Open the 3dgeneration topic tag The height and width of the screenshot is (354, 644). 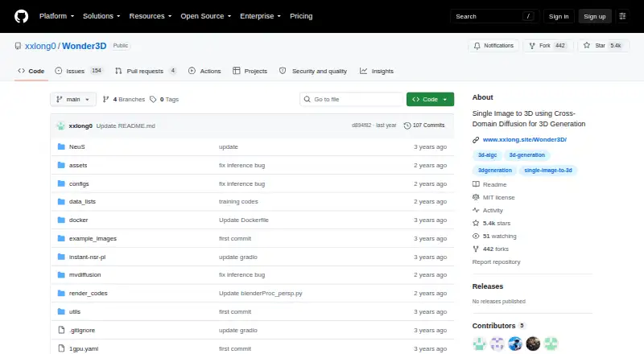(x=495, y=170)
